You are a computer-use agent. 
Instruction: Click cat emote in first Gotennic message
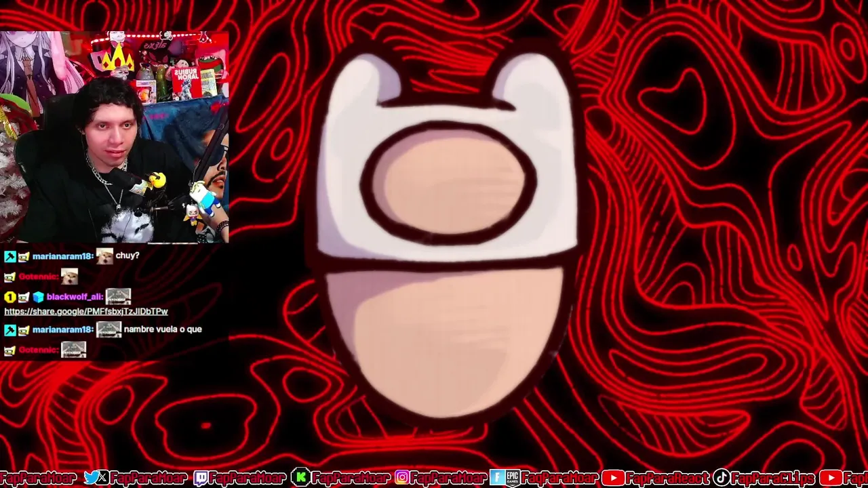click(69, 277)
